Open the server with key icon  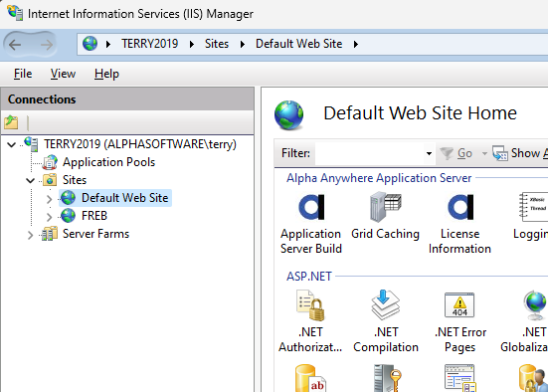click(387, 378)
